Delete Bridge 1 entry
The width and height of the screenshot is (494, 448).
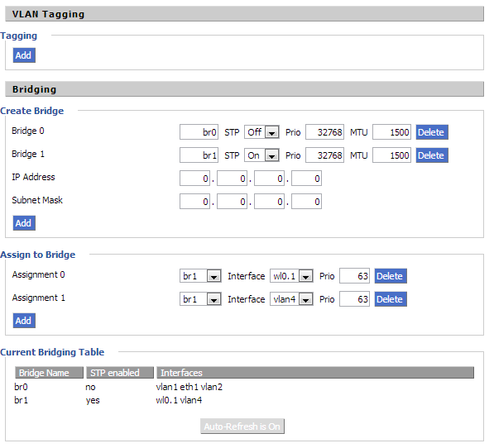pyautogui.click(x=432, y=155)
